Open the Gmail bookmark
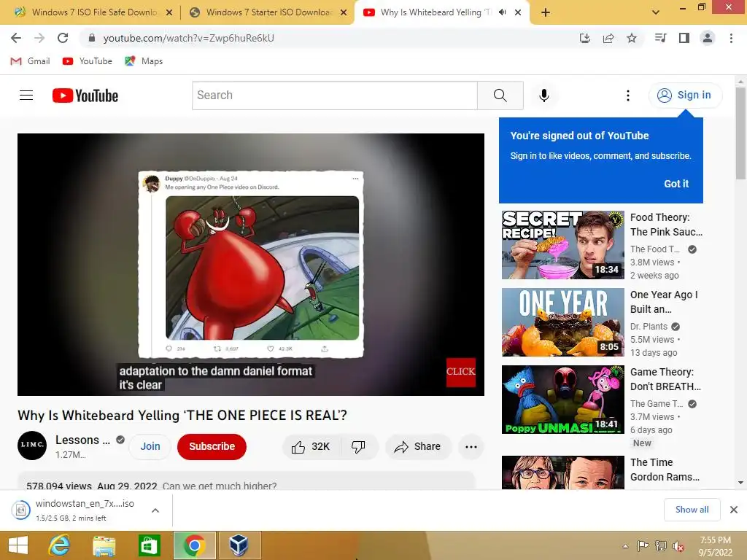Screen dimensions: 747x560 30,61
